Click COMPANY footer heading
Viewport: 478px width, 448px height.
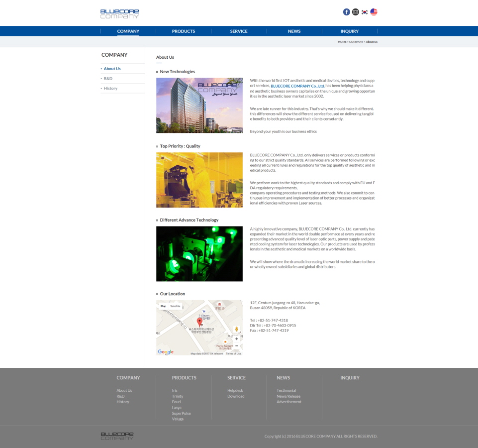(128, 377)
